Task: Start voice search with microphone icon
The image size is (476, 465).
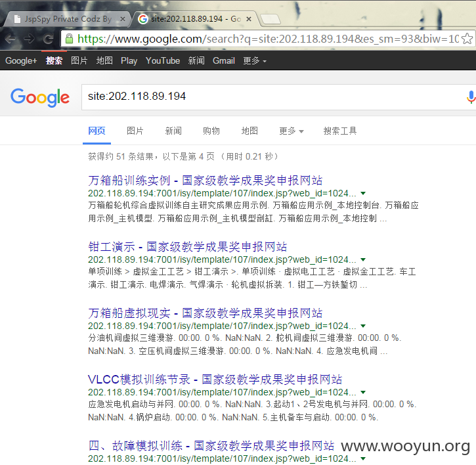Action: 471,97
